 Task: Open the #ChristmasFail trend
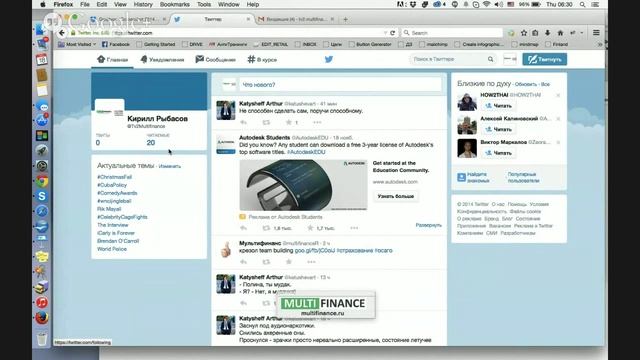pos(114,177)
